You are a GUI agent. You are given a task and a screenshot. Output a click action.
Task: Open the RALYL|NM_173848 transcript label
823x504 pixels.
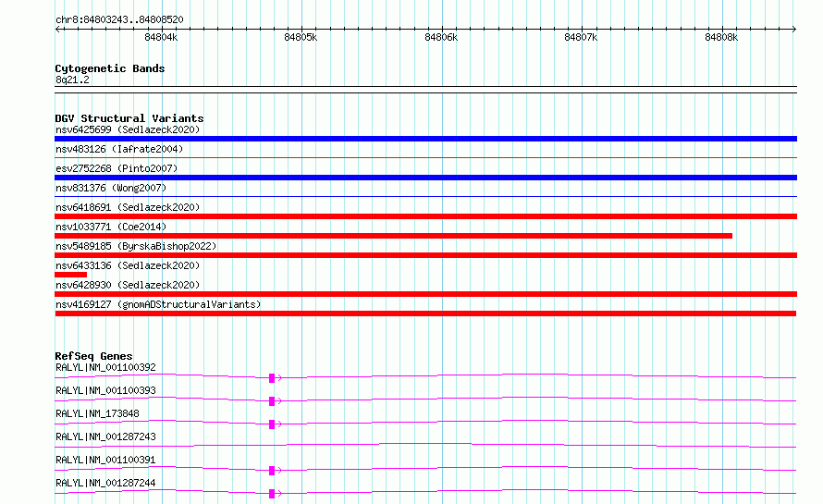pyautogui.click(x=97, y=413)
